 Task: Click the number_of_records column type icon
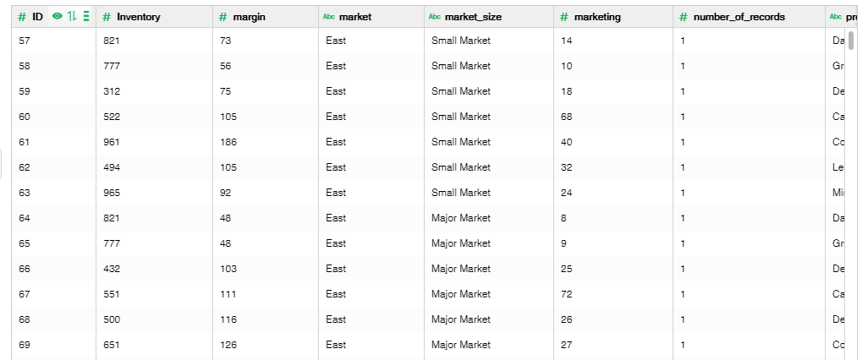[684, 17]
